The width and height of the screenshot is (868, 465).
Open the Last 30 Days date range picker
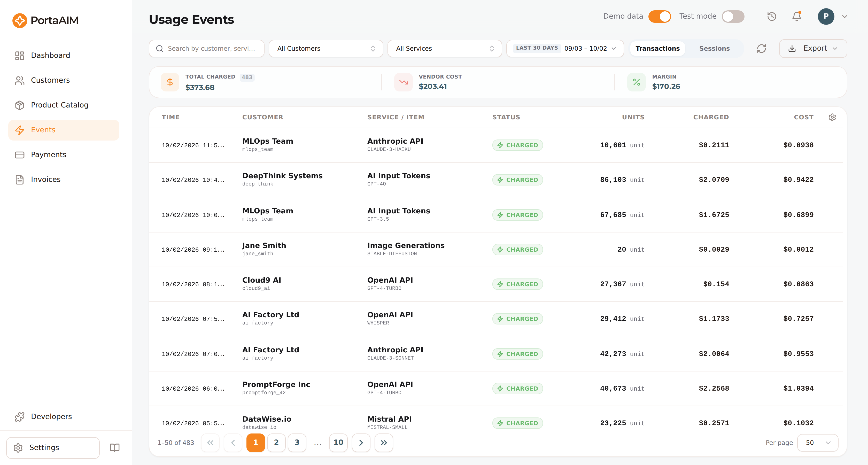pos(565,49)
